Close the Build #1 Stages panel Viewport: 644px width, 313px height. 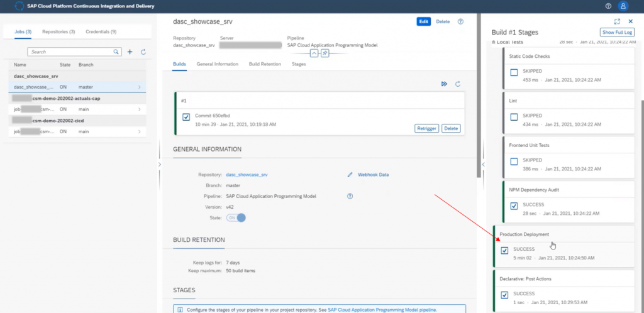pyautogui.click(x=631, y=21)
